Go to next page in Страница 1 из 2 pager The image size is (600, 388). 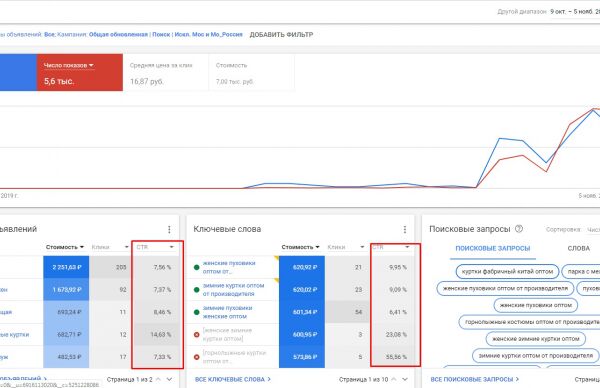[169, 379]
